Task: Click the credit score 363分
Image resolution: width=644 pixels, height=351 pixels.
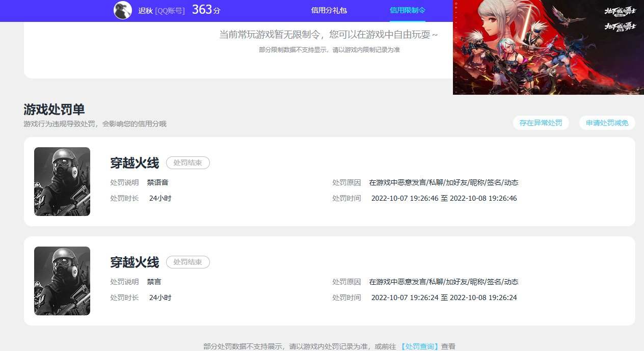Action: [206, 10]
